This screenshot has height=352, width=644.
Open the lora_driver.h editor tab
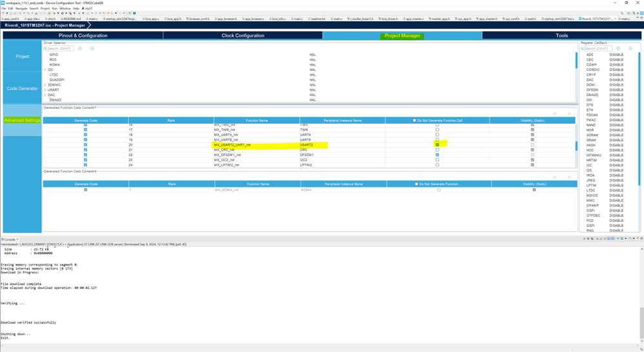pos(388,19)
